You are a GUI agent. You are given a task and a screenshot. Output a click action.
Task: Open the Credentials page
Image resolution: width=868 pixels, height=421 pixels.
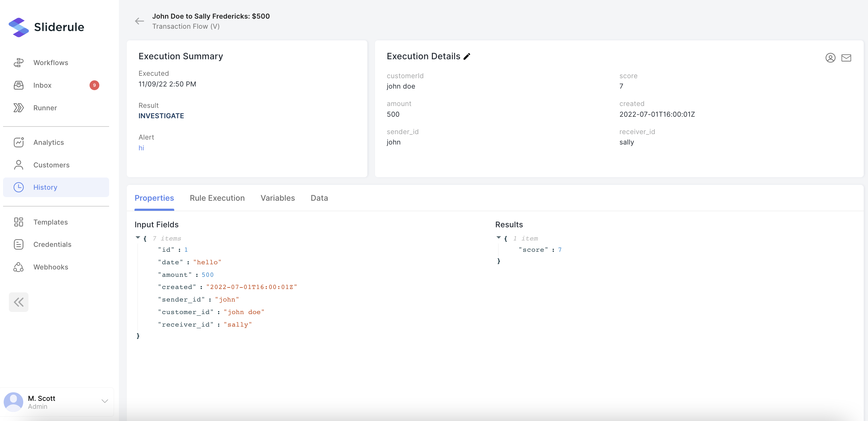pos(52,244)
